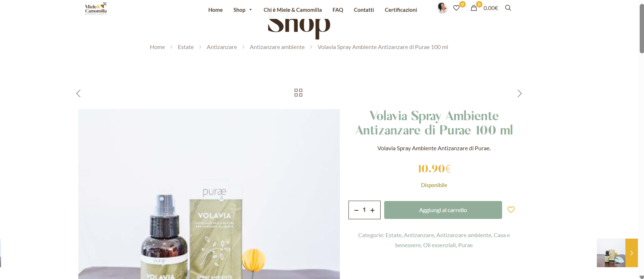The image size is (644, 279).
Task: Open next product thumbnail preview
Action: coord(611,253)
